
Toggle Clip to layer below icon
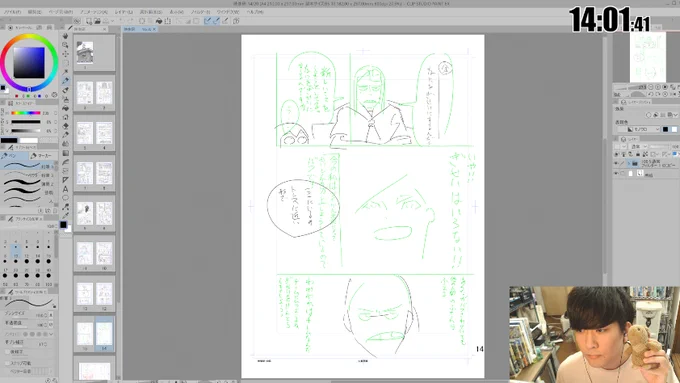tap(617, 154)
